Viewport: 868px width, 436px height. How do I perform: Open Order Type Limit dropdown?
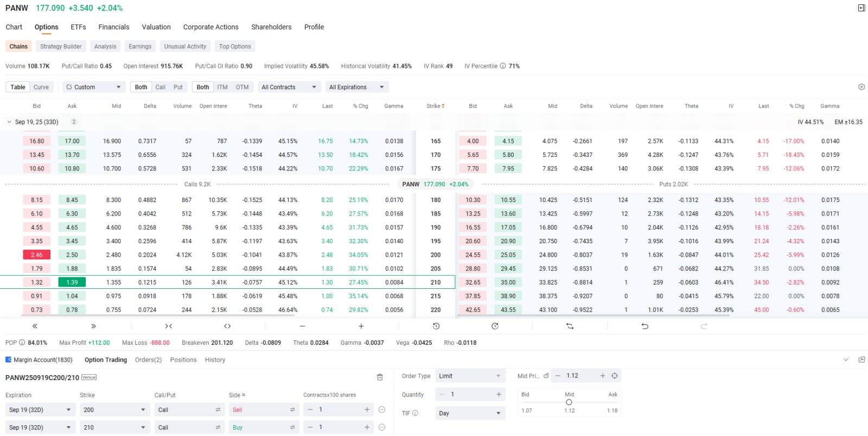(x=470, y=376)
